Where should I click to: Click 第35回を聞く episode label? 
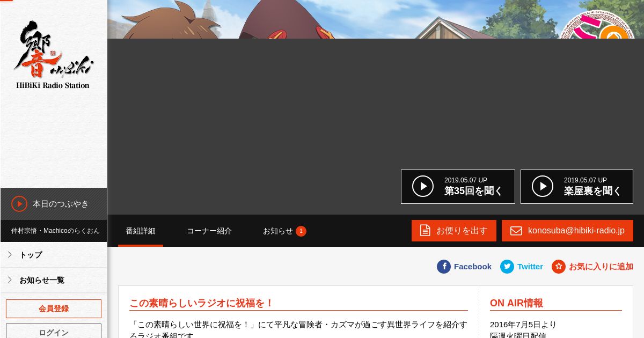point(473,191)
